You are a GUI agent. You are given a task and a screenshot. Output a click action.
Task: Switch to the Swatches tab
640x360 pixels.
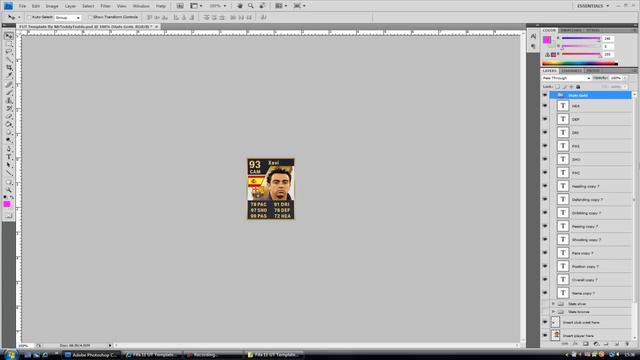tap(571, 31)
